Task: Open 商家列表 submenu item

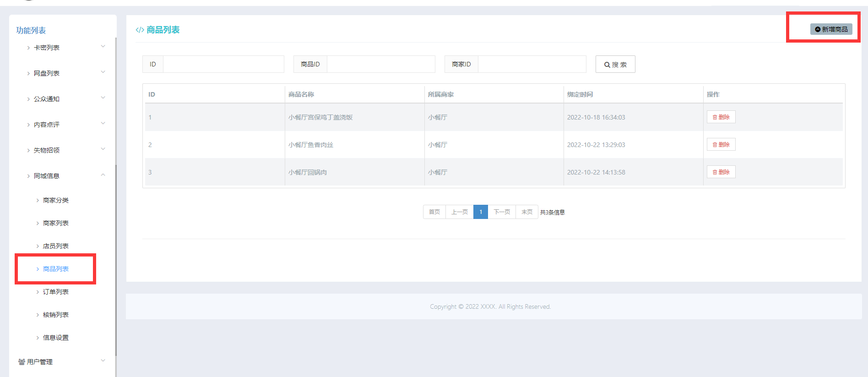Action: [x=55, y=223]
